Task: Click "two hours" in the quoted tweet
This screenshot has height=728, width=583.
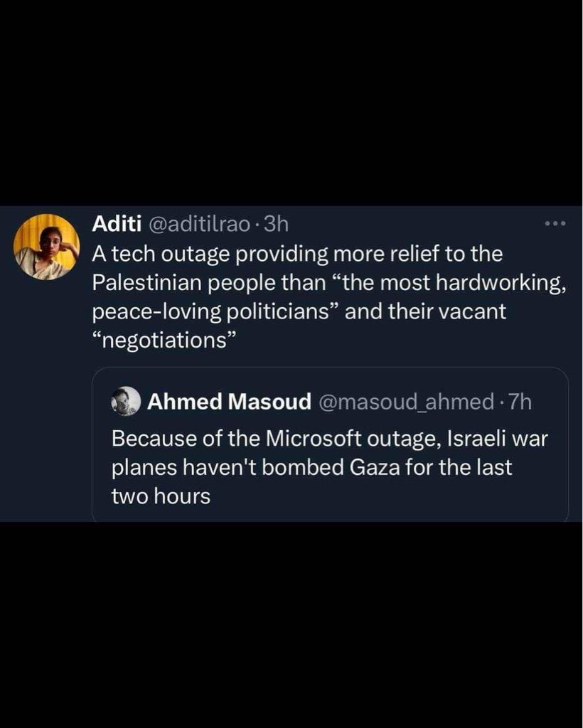Action: click(x=161, y=496)
